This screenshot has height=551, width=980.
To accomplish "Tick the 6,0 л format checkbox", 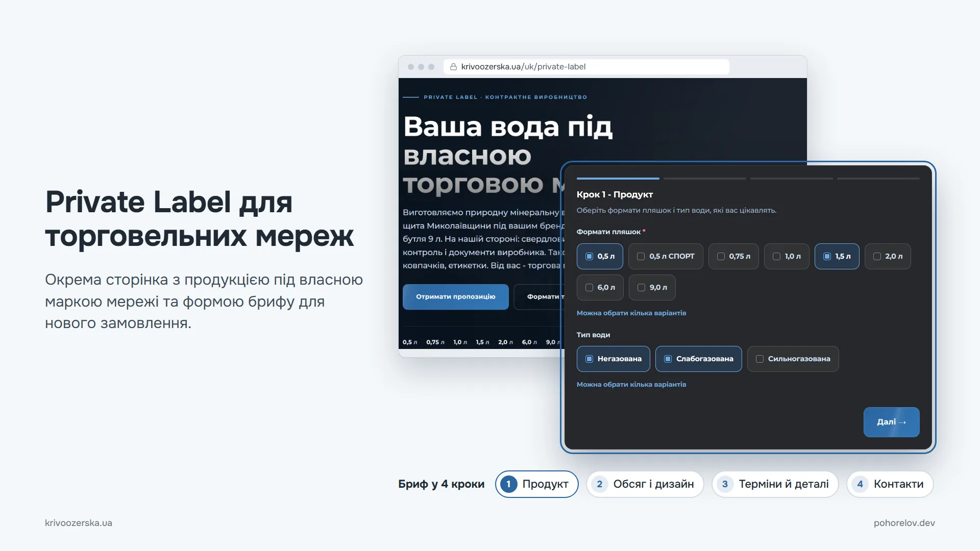I will click(600, 287).
